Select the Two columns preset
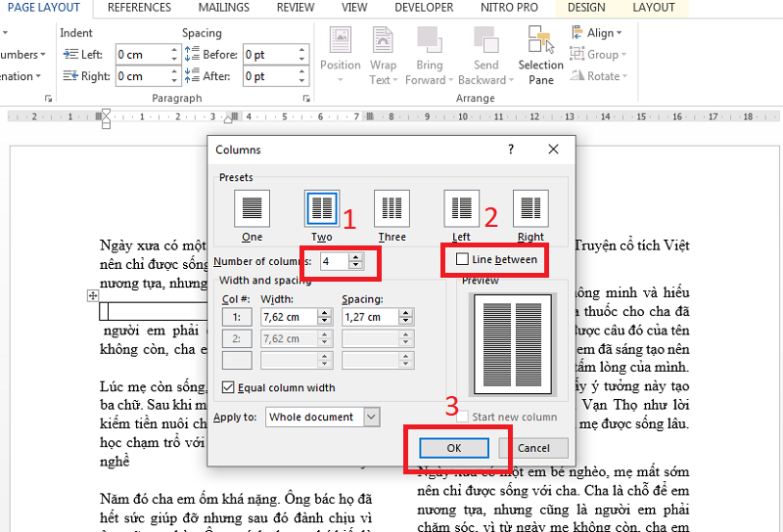This screenshot has height=532, width=783. coord(322,208)
